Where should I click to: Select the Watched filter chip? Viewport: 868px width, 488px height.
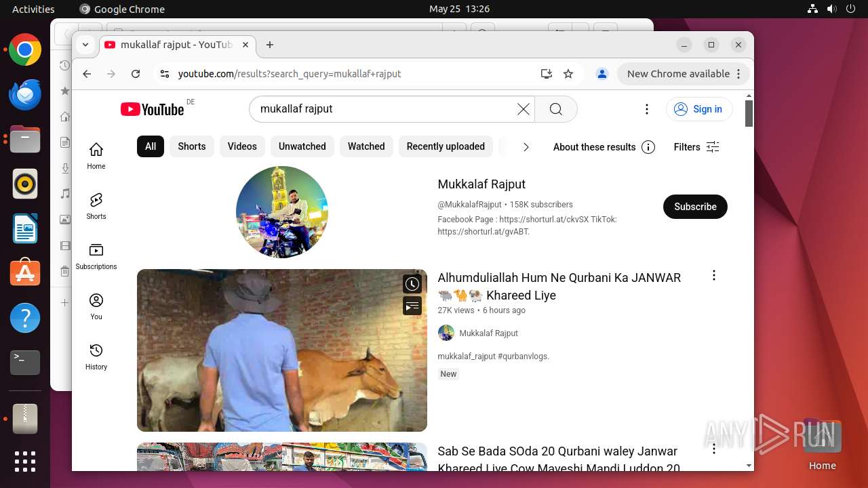coord(366,146)
